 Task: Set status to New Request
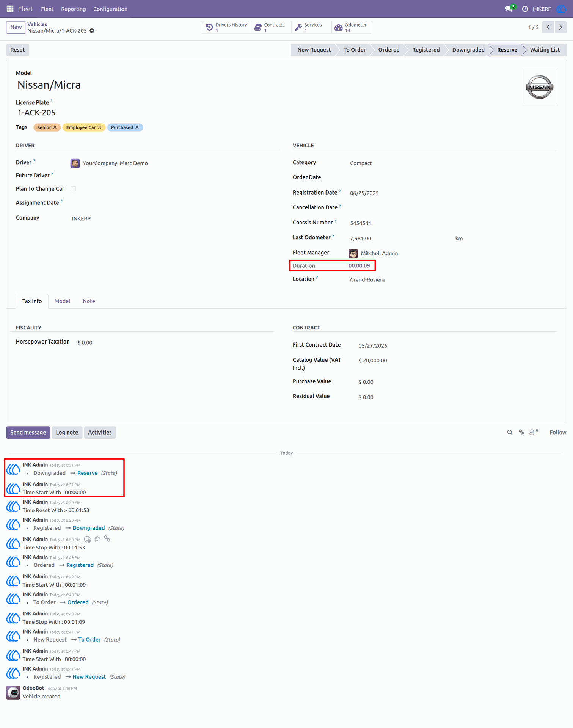tap(314, 50)
